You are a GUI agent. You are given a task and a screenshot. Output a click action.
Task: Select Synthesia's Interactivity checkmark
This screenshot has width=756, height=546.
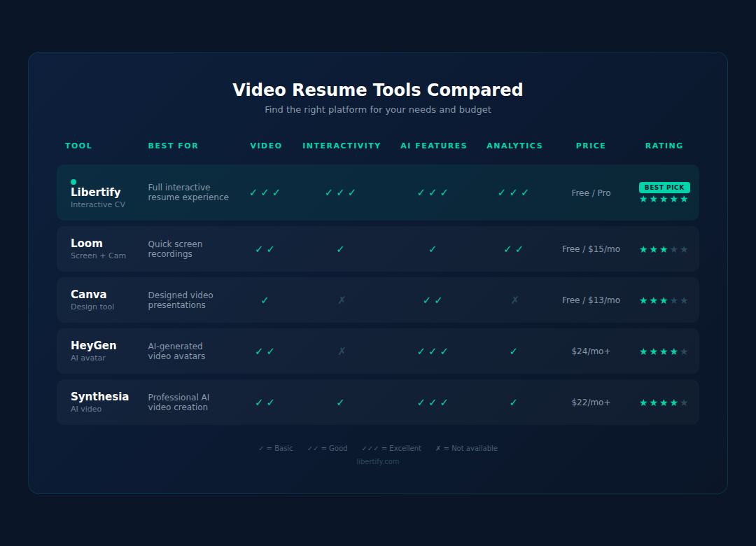tap(340, 402)
